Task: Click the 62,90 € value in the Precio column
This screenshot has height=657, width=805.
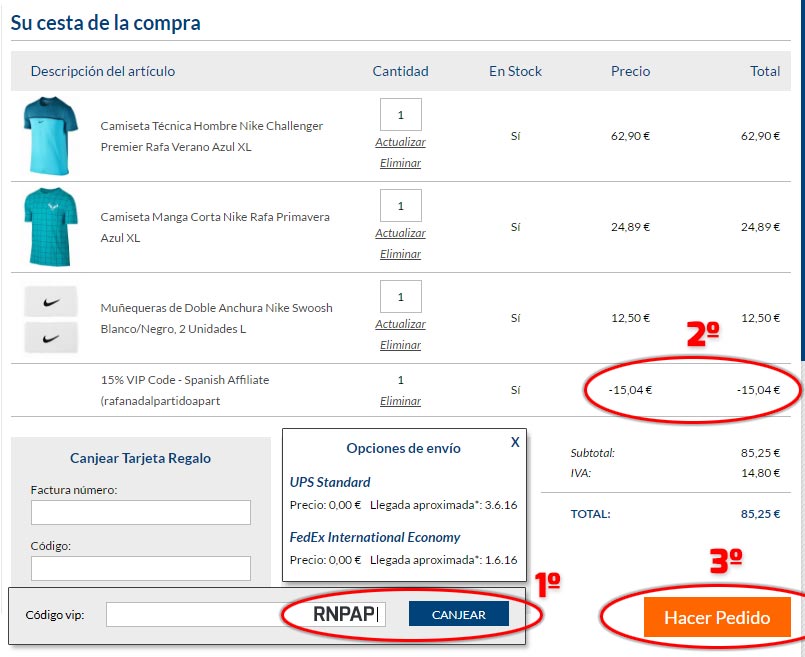Action: click(630, 136)
